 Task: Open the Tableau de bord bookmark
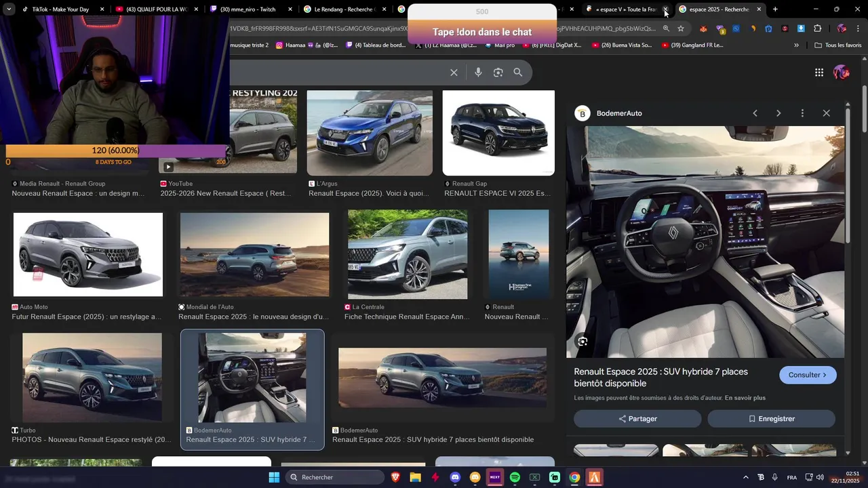pos(376,45)
